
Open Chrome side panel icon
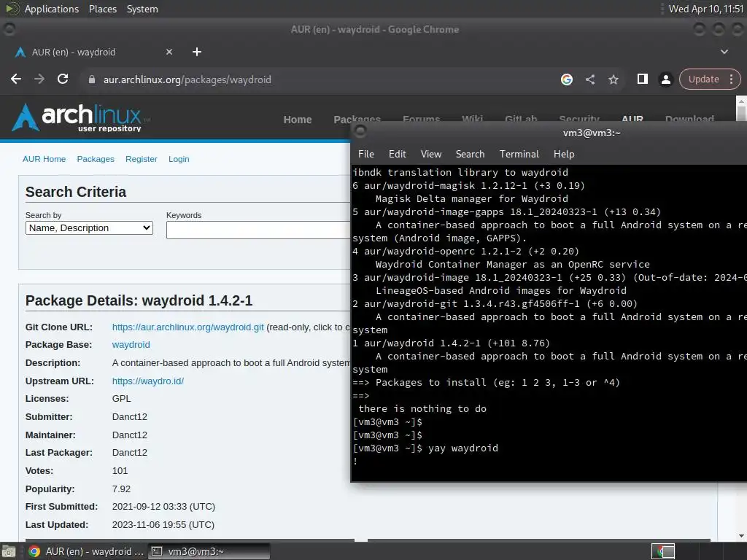(642, 79)
